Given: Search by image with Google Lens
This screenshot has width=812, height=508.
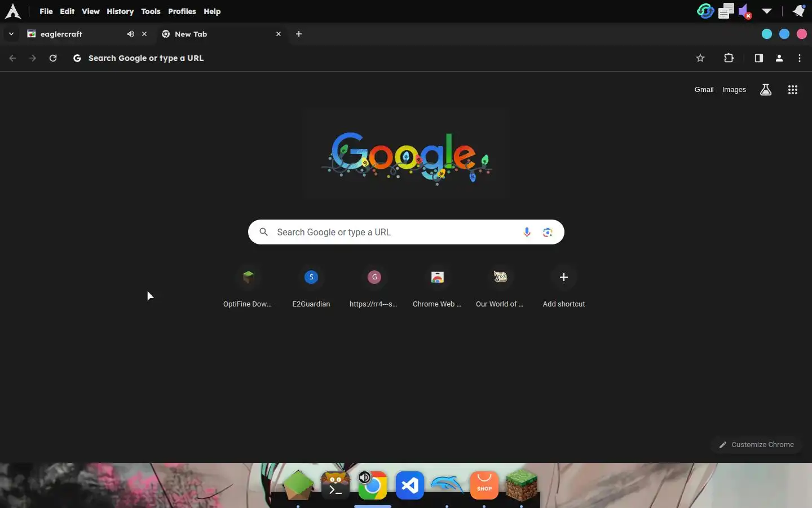Looking at the screenshot, I should (x=548, y=232).
